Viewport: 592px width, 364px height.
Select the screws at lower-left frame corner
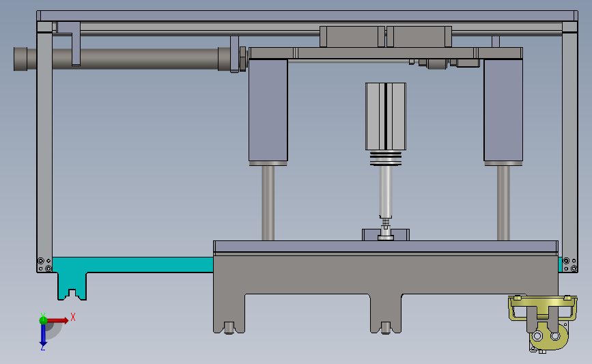tap(44, 265)
